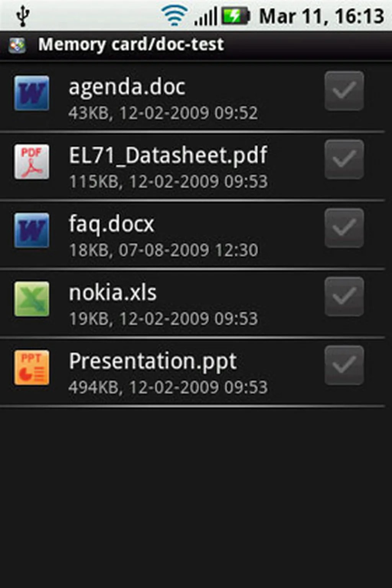Select the EL71_Datasheet.pdf checkbox
The image size is (392, 588).
click(x=344, y=160)
